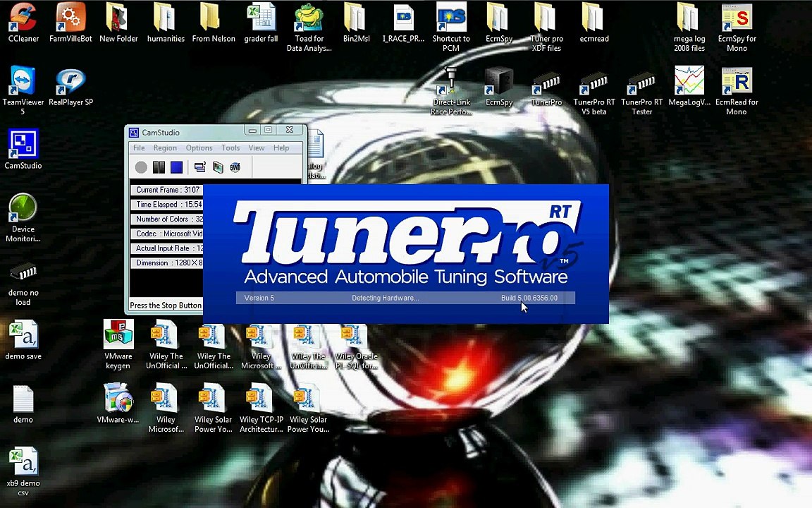
Task: Select the demo save spreadsheet file
Action: click(23, 339)
